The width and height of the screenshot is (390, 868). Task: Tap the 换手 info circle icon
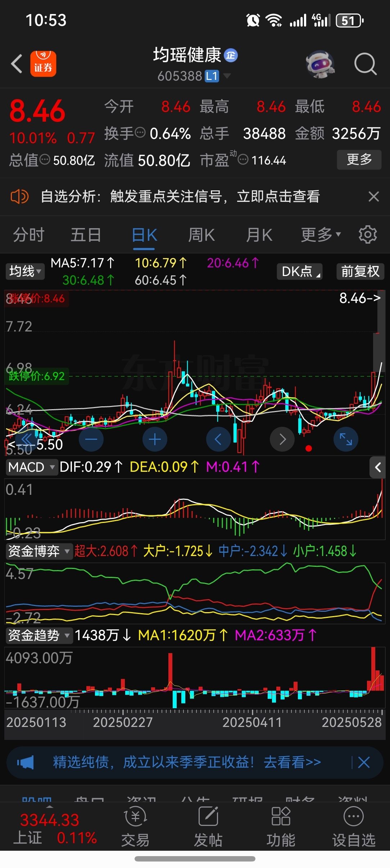coord(140,132)
